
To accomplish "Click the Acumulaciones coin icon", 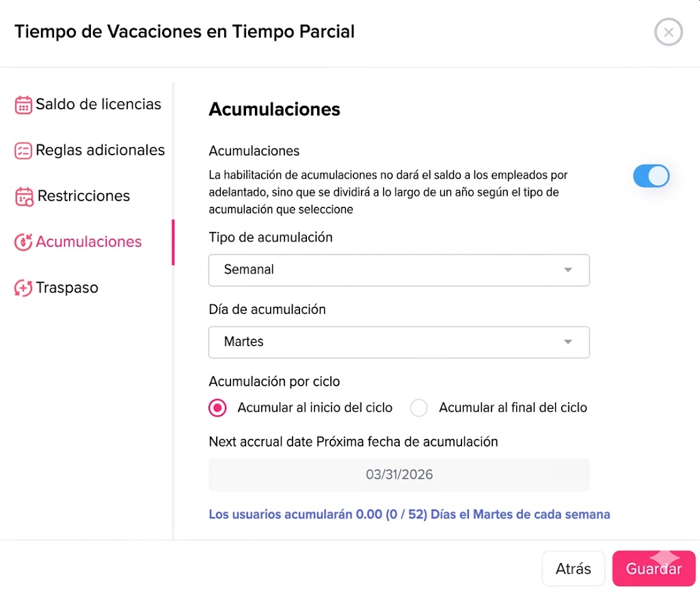I will pyautogui.click(x=23, y=242).
